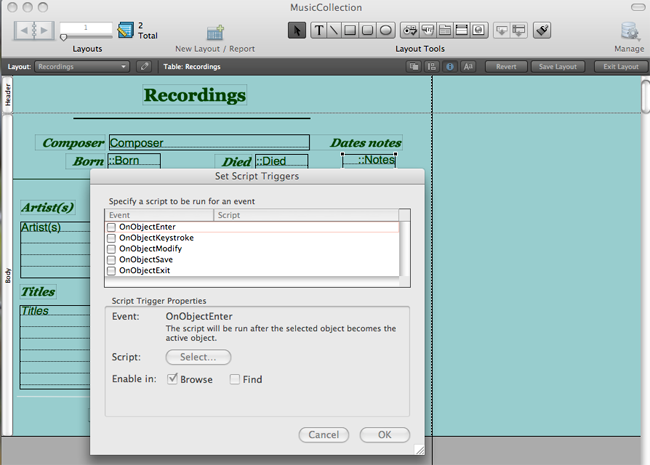Click the edit layout pencil icon

tap(144, 66)
